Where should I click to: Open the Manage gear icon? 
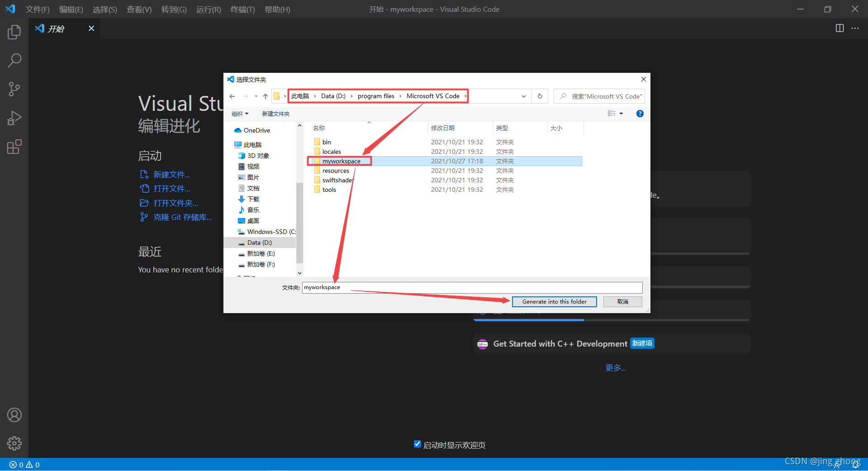pyautogui.click(x=14, y=443)
